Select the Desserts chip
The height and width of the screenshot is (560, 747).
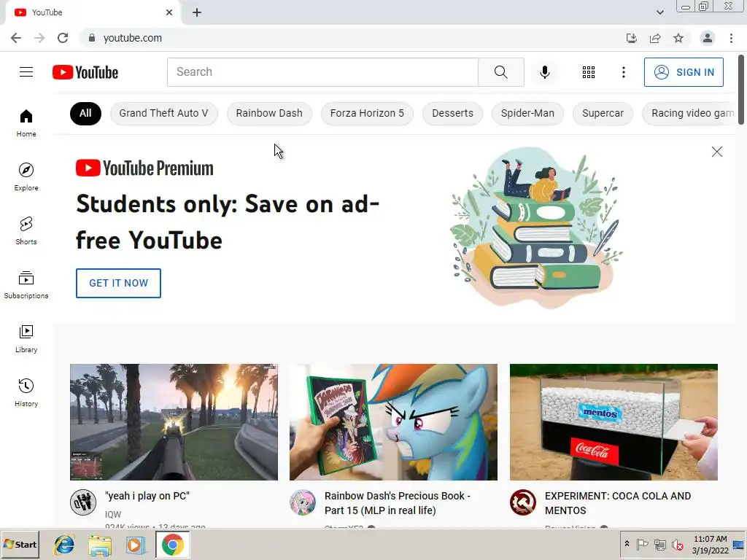[x=452, y=113]
